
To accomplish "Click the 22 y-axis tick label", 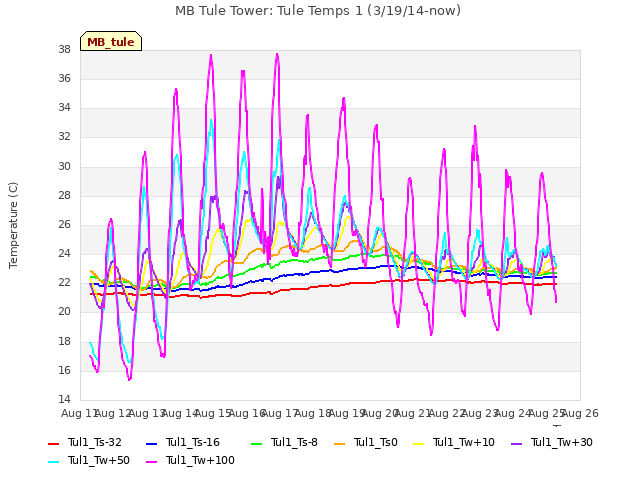I will click(x=64, y=282).
